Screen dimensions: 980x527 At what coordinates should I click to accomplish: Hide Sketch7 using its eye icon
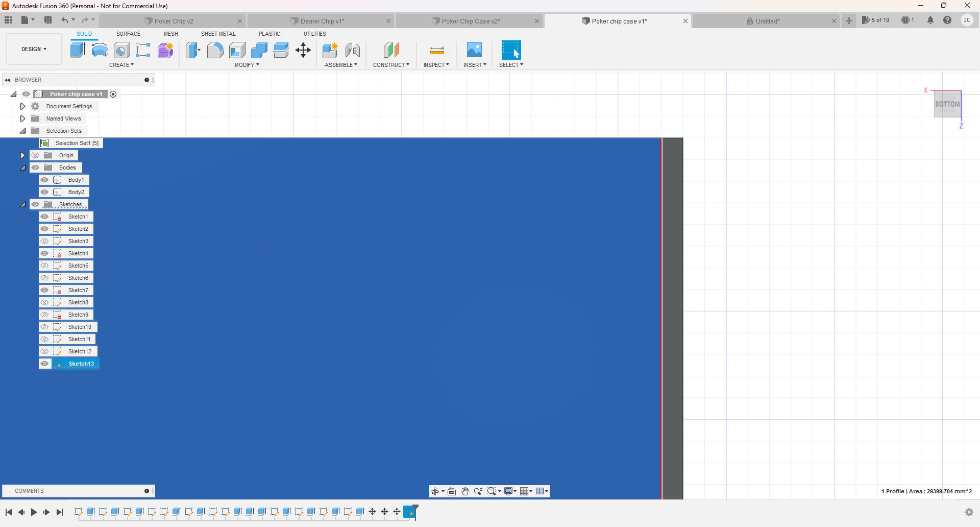(44, 290)
